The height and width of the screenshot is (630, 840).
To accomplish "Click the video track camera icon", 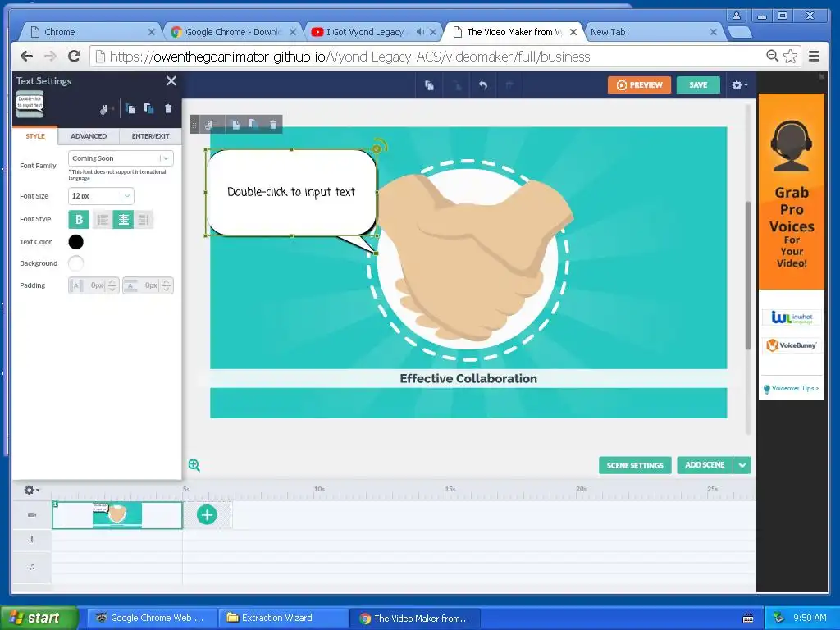I will (x=32, y=515).
